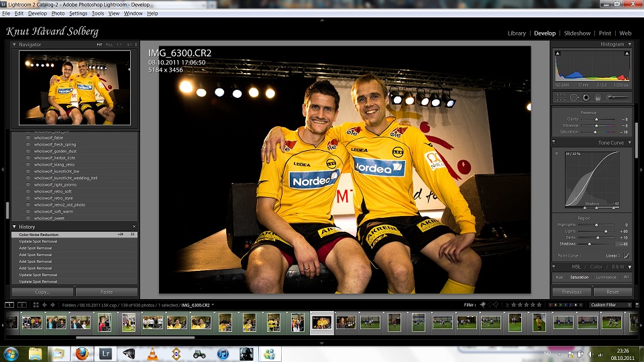Filter by first rating star
644x362 pixels.
click(513, 304)
